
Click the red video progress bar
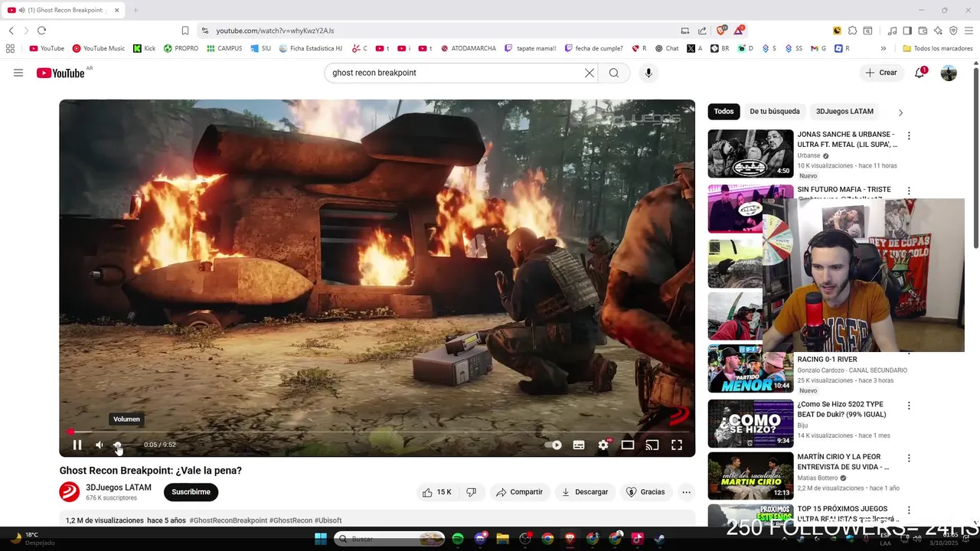pyautogui.click(x=377, y=432)
